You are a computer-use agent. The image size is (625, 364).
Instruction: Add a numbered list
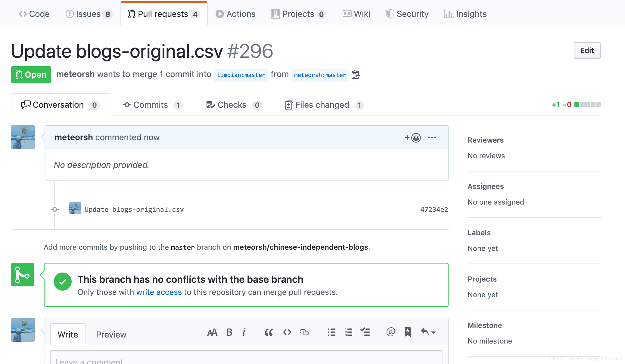(348, 332)
